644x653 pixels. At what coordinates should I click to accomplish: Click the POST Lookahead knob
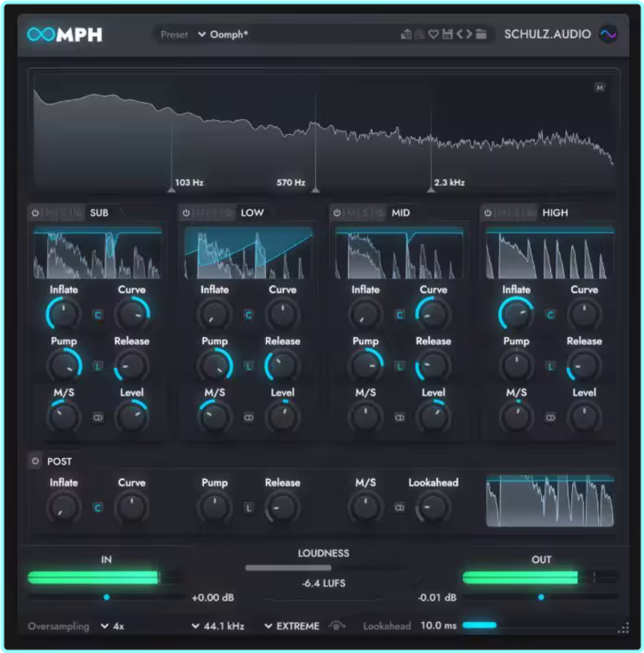pyautogui.click(x=433, y=507)
